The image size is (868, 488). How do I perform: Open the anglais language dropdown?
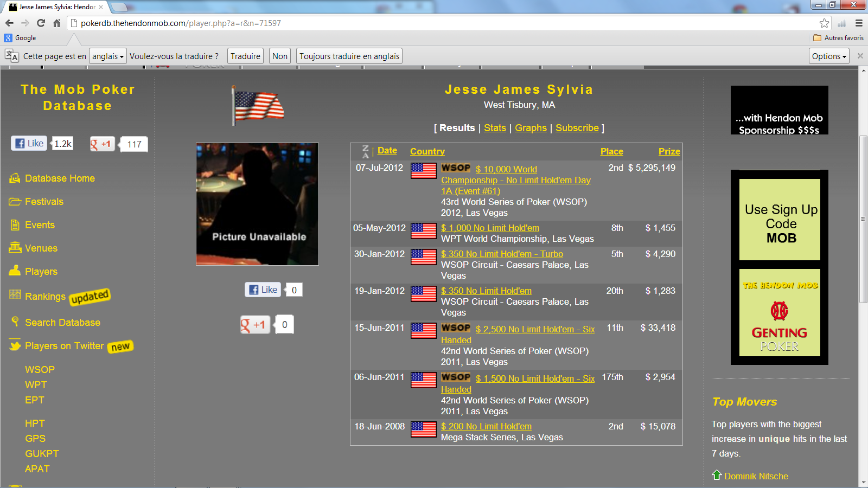tap(108, 56)
